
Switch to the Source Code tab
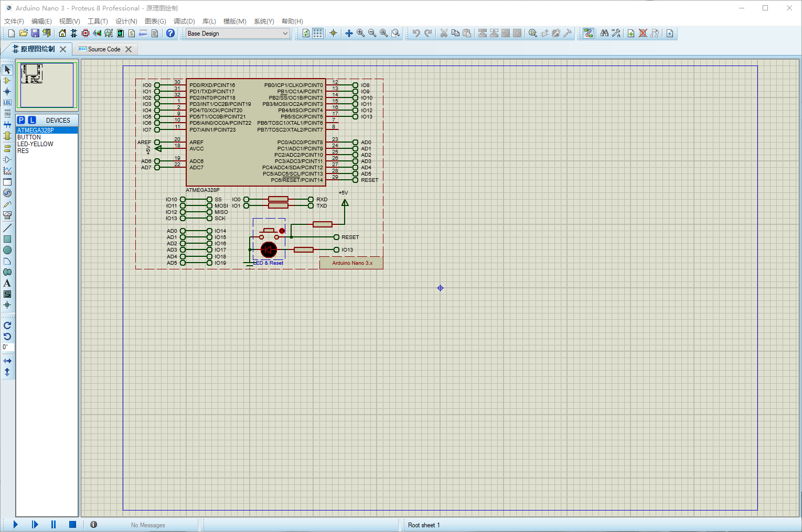104,49
